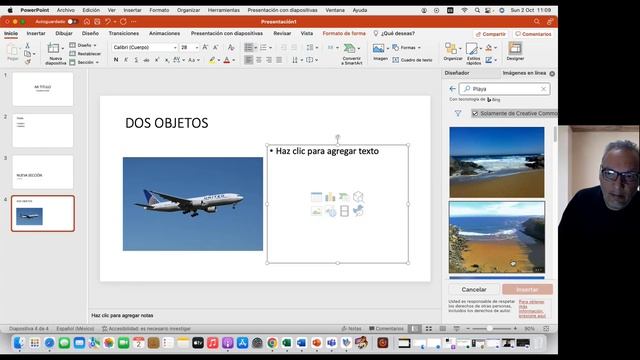This screenshot has height=360, width=640.
Task: Click Cuadro de texto button
Action: pos(412,60)
